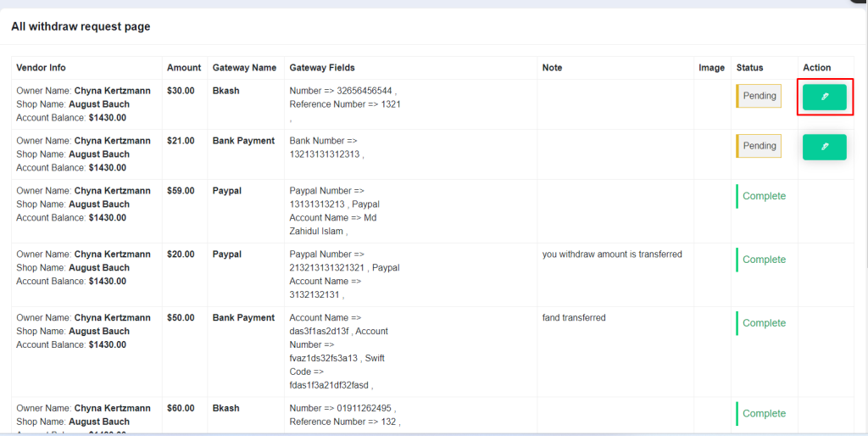The height and width of the screenshot is (436, 868).
Task: Click account name 'Zahidul Islam' text
Action: pos(316,231)
